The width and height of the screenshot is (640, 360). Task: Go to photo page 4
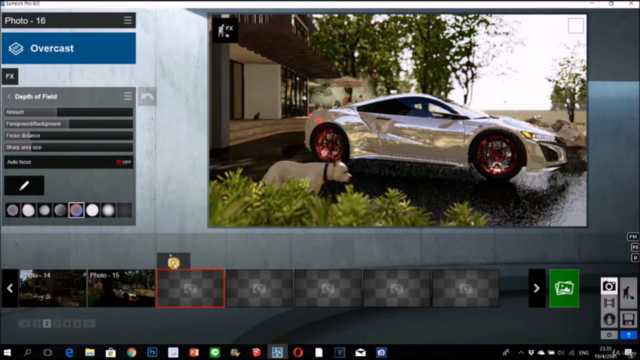click(67, 324)
